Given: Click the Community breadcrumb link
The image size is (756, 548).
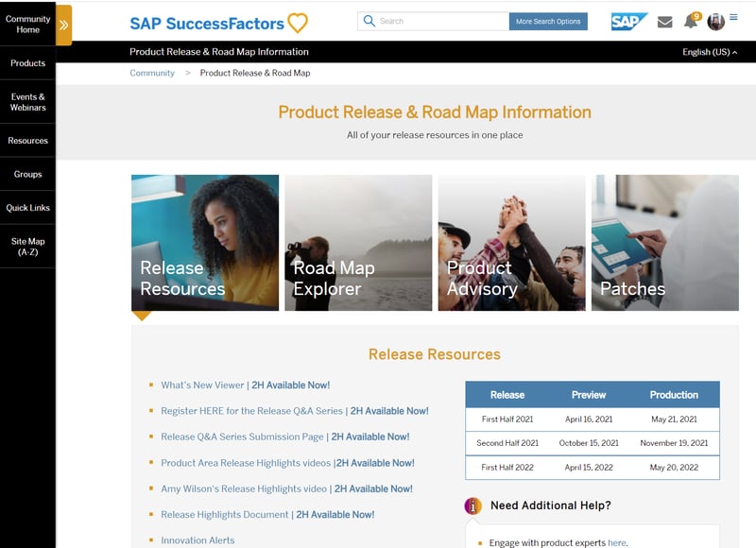Looking at the screenshot, I should click(x=152, y=73).
